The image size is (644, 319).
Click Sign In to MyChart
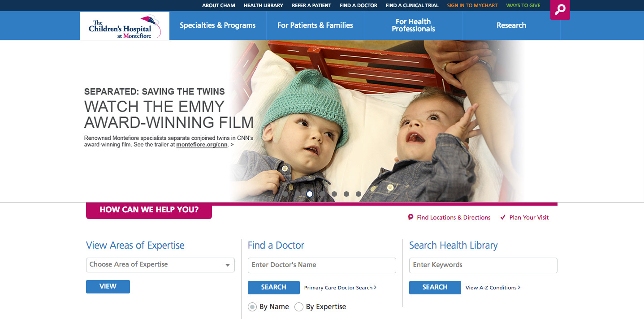click(x=472, y=5)
